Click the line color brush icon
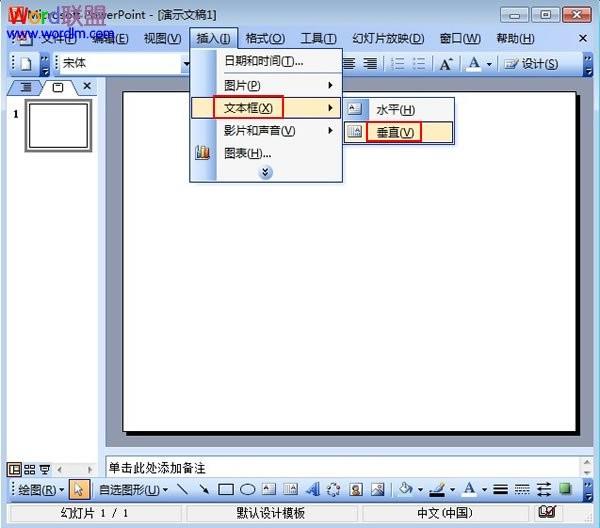 437,489
